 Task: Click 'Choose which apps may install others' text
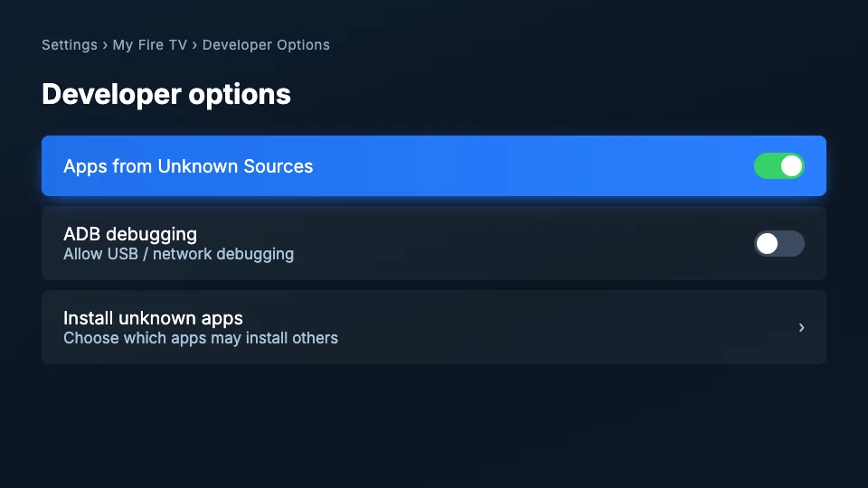point(201,338)
